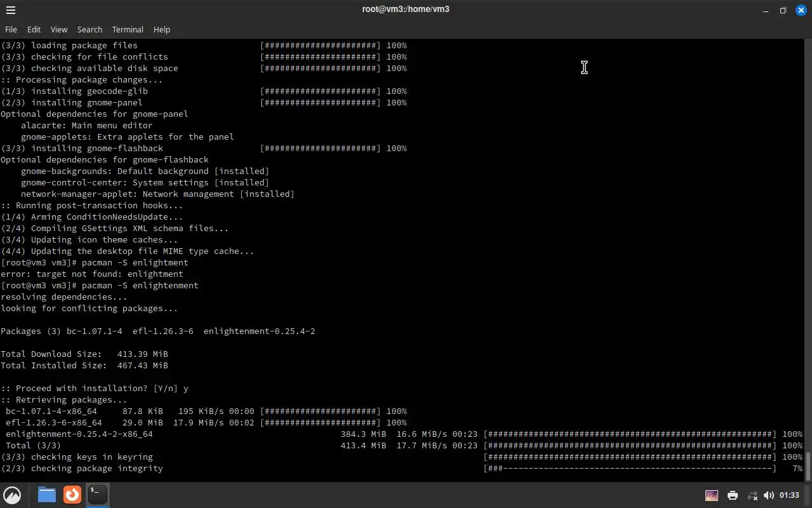The height and width of the screenshot is (508, 812).
Task: Click ':: Running post-transaction hooks...' line
Action: pos(92,206)
